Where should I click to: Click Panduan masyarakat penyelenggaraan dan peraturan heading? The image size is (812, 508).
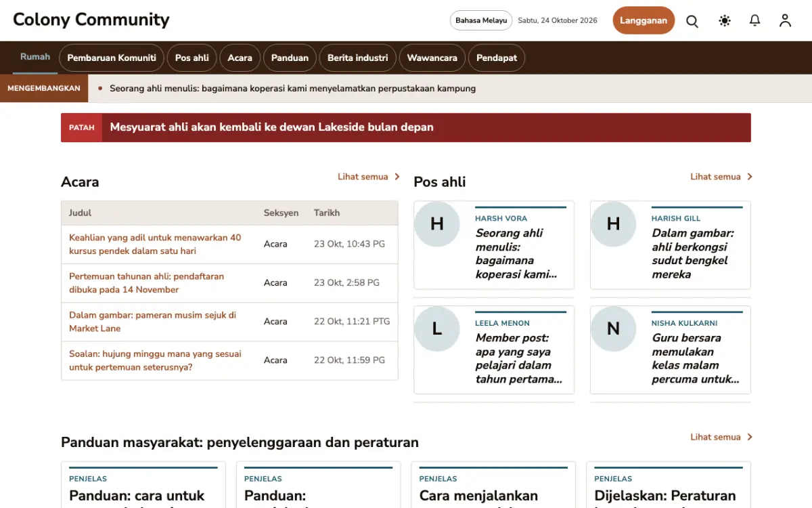(240, 442)
